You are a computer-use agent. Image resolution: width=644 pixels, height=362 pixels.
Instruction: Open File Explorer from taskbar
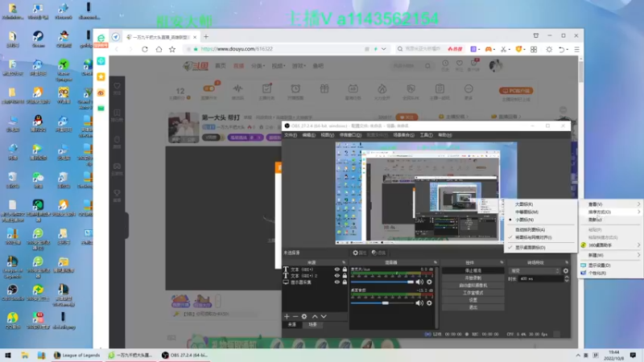click(x=25, y=355)
